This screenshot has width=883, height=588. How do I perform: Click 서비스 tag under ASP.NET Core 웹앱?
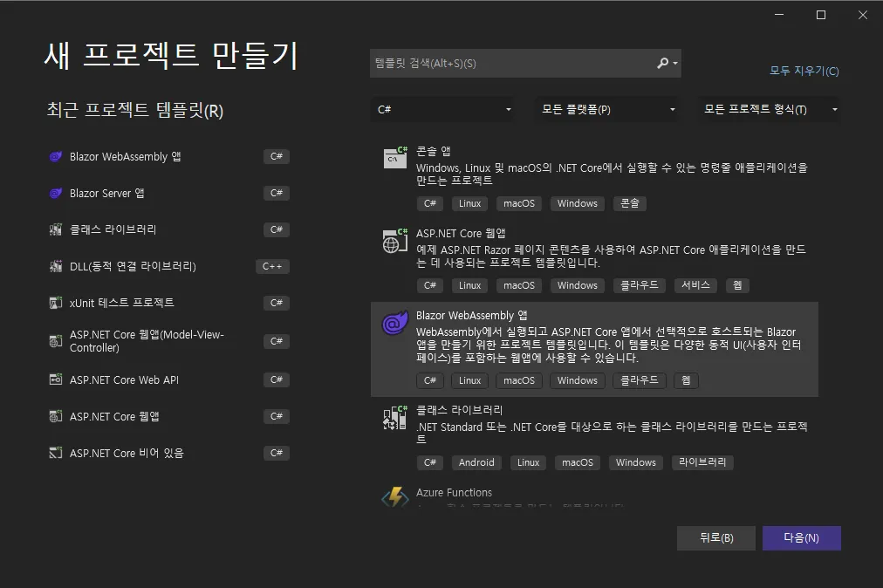coord(695,285)
